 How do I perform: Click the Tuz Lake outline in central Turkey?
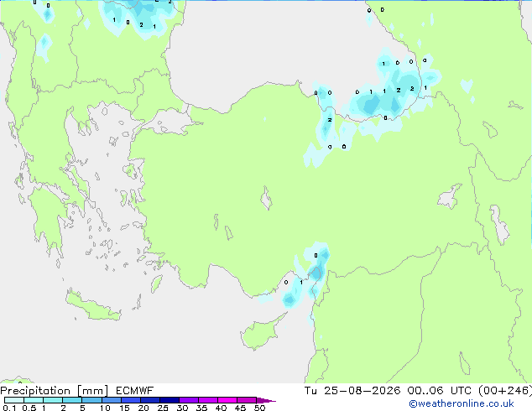pyautogui.click(x=266, y=198)
